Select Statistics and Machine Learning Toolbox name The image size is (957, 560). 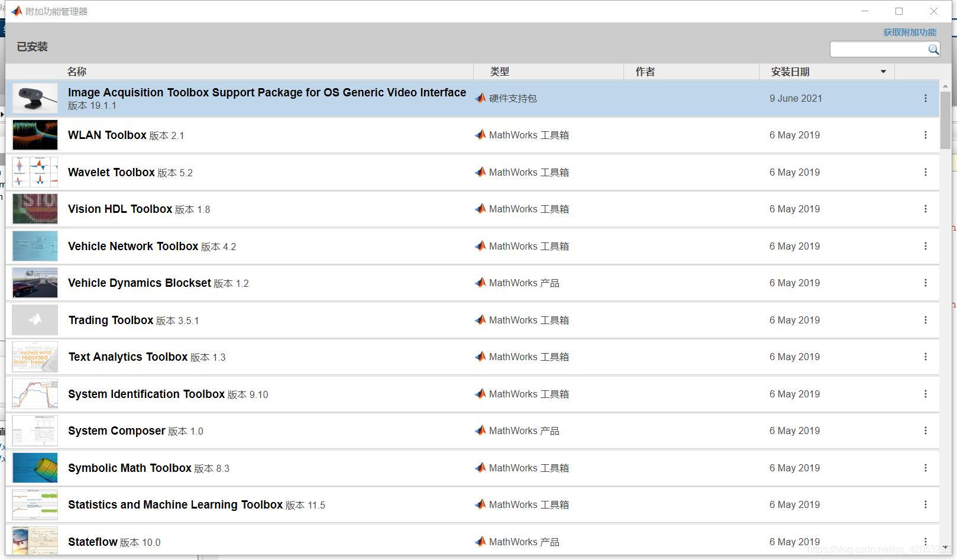coord(175,504)
